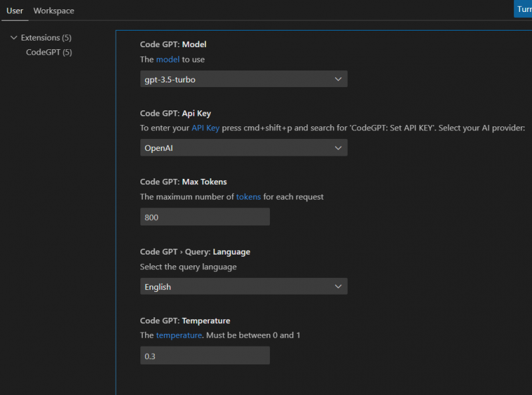The height and width of the screenshot is (395, 532).
Task: Open the tokens hyperlink
Action: coord(248,197)
